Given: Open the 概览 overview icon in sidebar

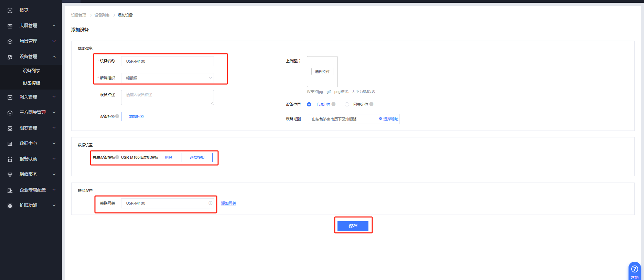Looking at the screenshot, I should coord(10,11).
